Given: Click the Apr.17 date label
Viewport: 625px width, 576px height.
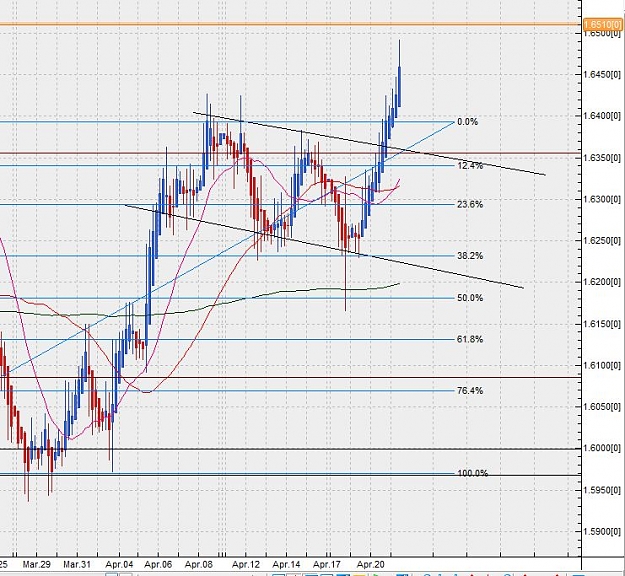Looking at the screenshot, I should (327, 564).
